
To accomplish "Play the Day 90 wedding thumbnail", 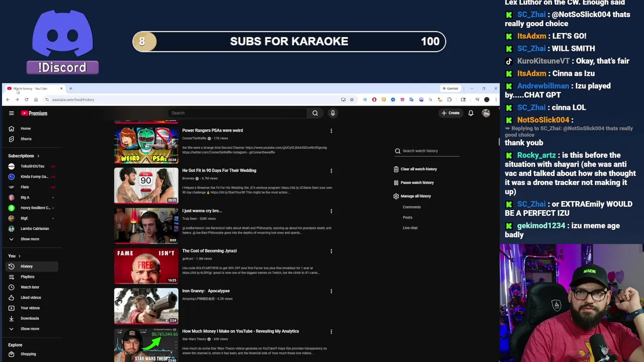I will pyautogui.click(x=146, y=186).
